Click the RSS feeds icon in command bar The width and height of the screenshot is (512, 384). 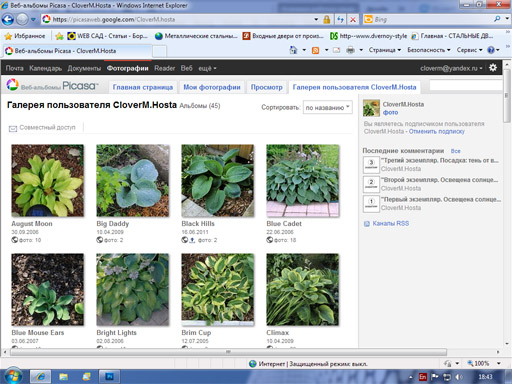315,50
